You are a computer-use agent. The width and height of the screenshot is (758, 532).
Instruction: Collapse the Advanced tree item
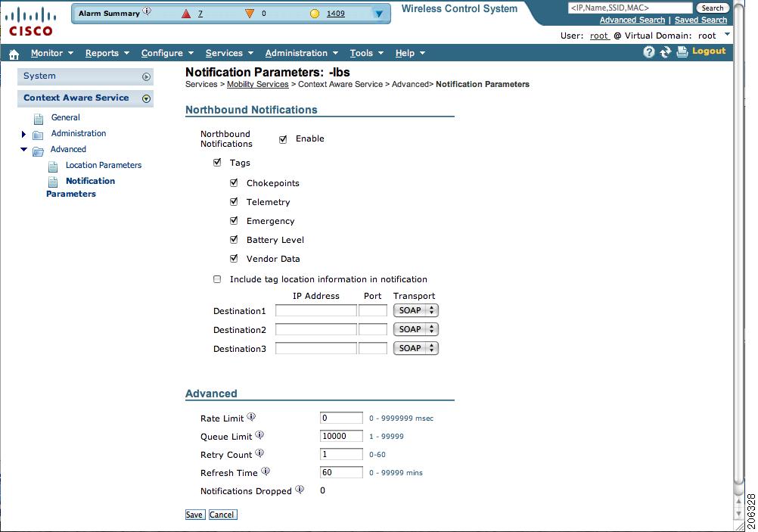[x=25, y=149]
